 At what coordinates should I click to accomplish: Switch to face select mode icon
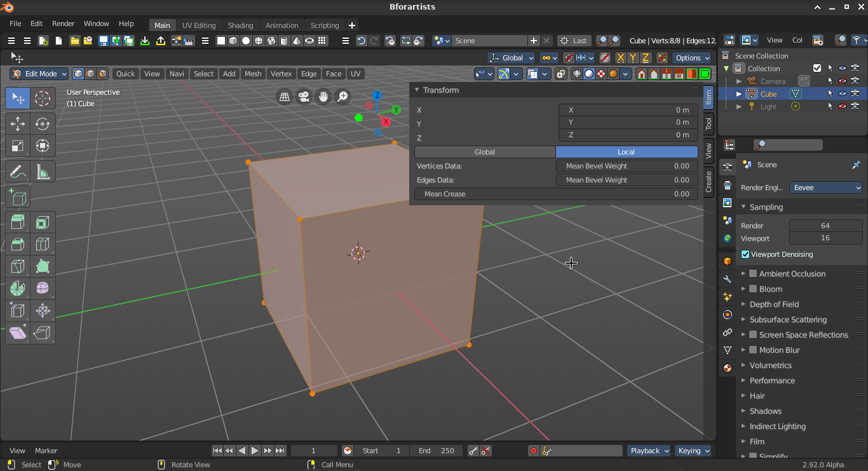pyautogui.click(x=102, y=74)
